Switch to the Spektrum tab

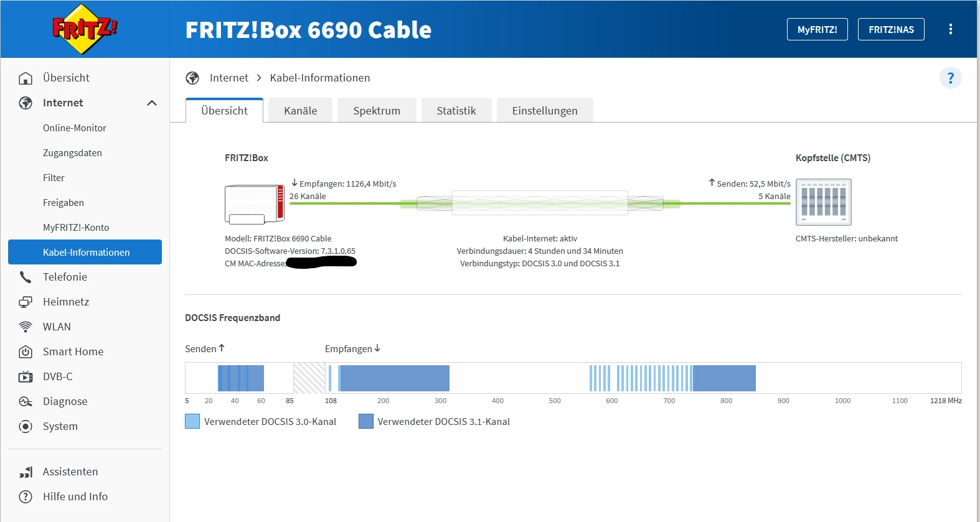[x=377, y=111]
